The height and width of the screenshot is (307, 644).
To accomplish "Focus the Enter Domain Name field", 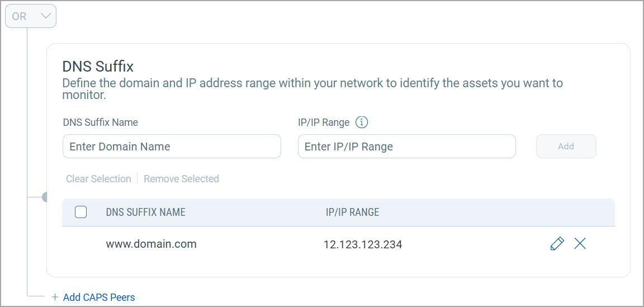I will coord(172,147).
